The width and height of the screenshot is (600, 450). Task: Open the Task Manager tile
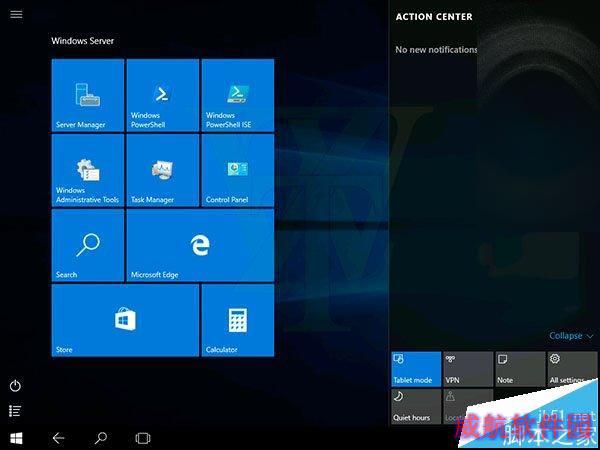click(163, 170)
